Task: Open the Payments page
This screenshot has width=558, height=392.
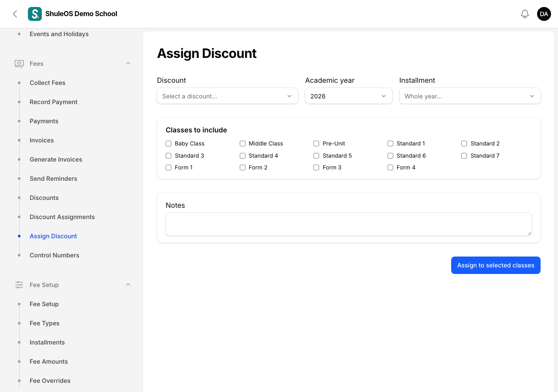Action: coord(44,121)
